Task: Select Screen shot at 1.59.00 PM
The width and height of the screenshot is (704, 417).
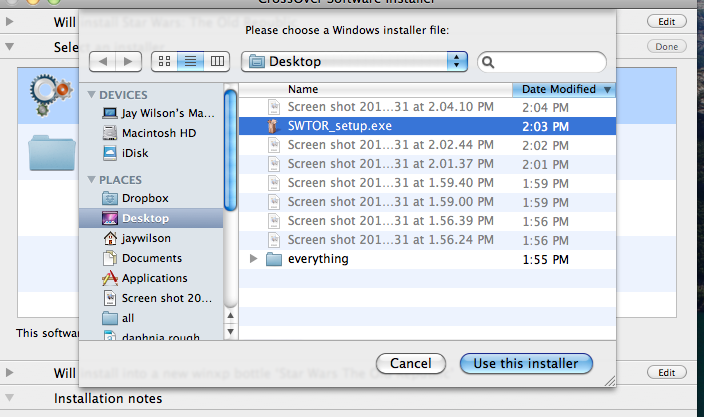Action: coord(427,202)
